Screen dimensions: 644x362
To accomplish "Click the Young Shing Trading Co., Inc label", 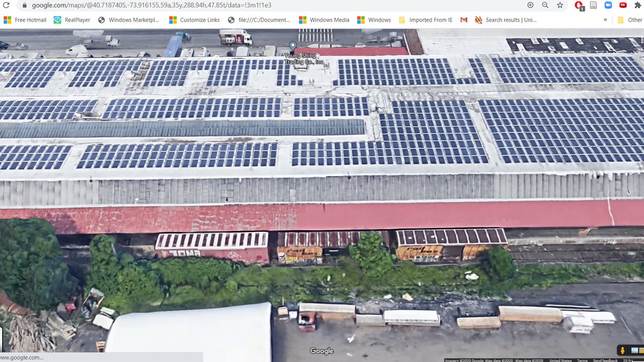I will pos(304,59).
